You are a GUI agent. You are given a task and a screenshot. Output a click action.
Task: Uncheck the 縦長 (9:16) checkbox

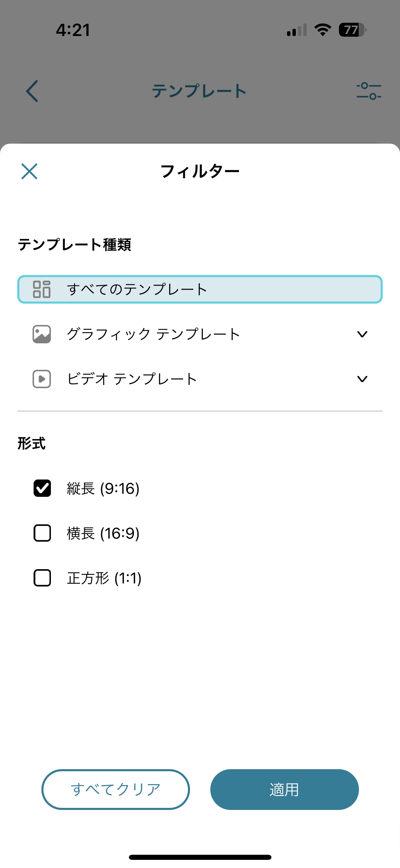[x=42, y=488]
